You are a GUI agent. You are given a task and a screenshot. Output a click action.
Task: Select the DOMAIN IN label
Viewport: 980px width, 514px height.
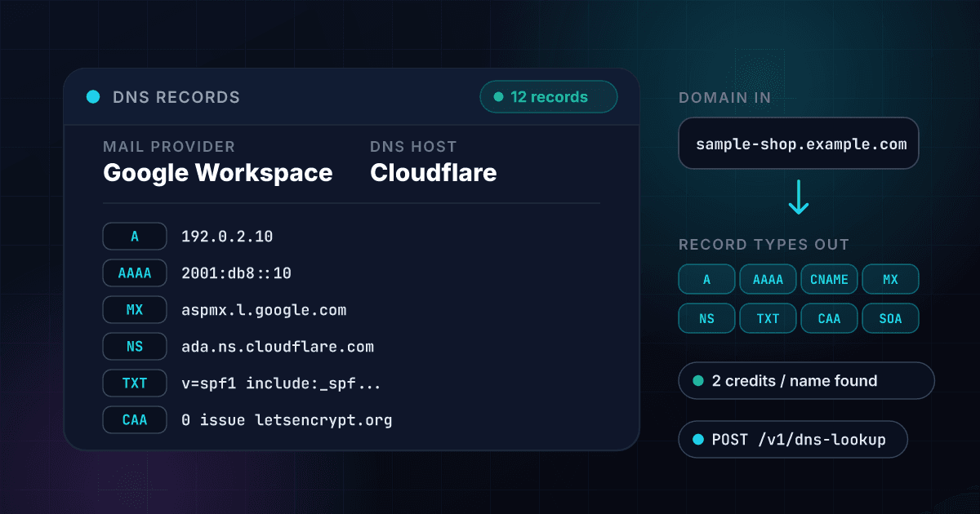(x=725, y=98)
